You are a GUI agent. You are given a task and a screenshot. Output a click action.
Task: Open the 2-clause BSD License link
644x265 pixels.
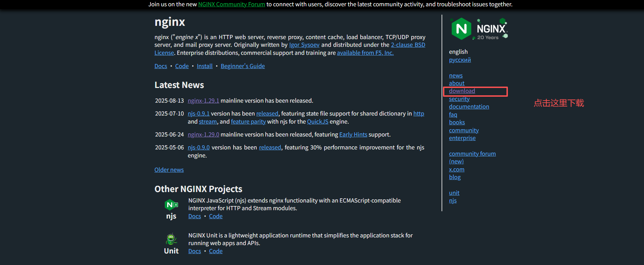click(x=408, y=45)
